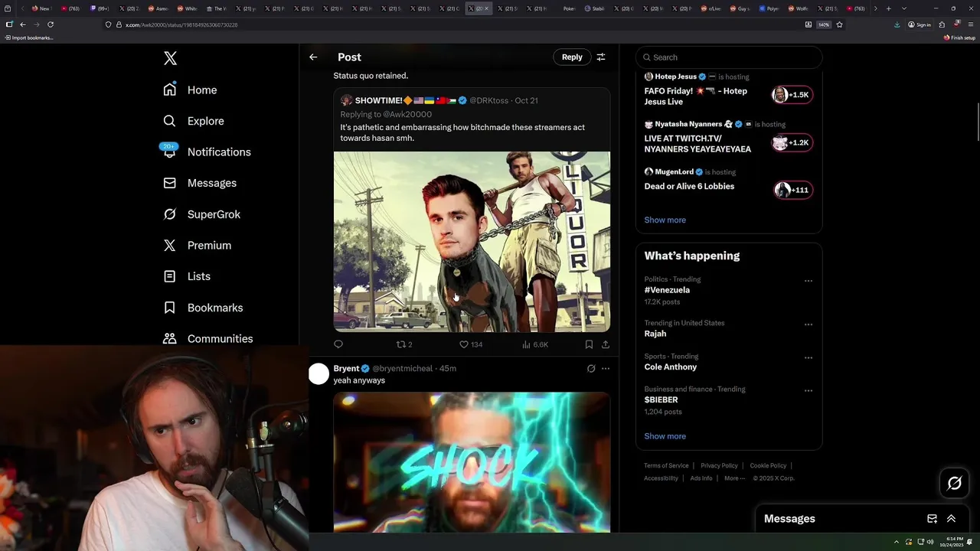Click Show more under What's happening
The image size is (980, 551).
coord(665,436)
